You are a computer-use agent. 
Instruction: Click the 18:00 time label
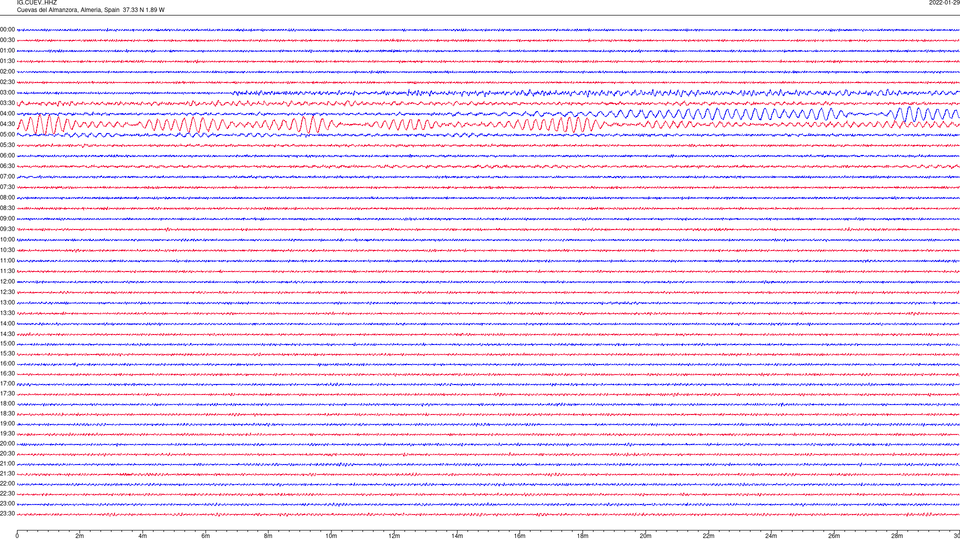click(x=7, y=404)
